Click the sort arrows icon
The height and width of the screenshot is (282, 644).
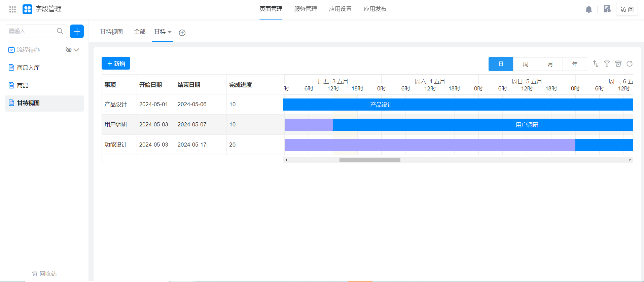pos(596,64)
